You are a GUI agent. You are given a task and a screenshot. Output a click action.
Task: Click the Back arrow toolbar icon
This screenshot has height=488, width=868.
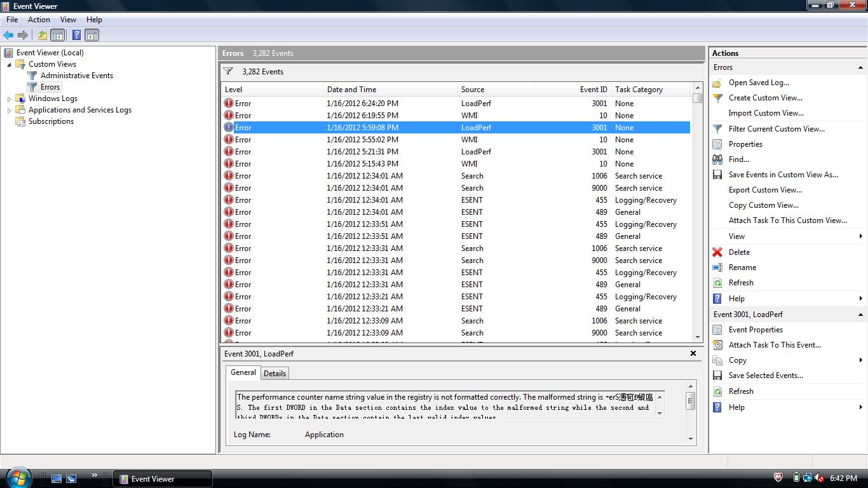click(x=8, y=36)
